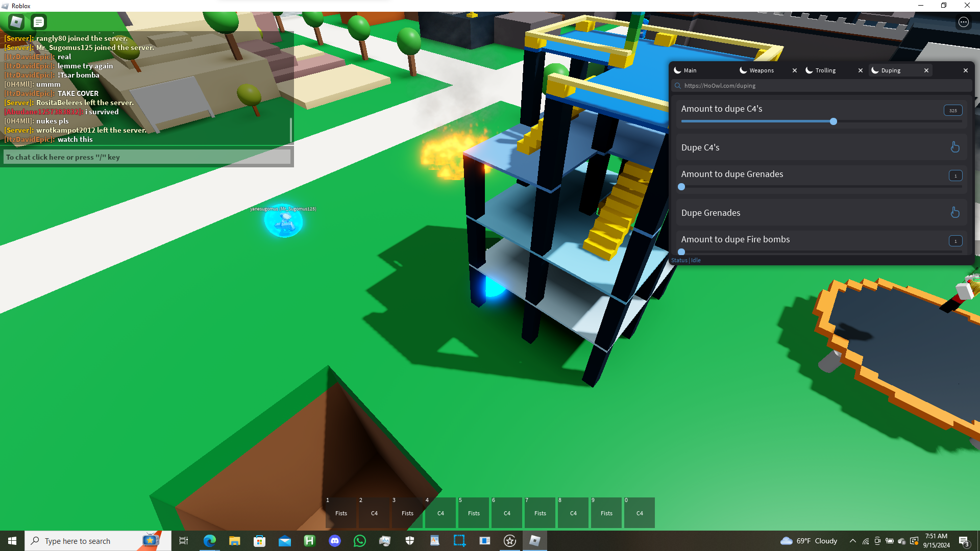The width and height of the screenshot is (980, 551).
Task: Click the C4 dupe amount value box
Action: [x=953, y=110]
